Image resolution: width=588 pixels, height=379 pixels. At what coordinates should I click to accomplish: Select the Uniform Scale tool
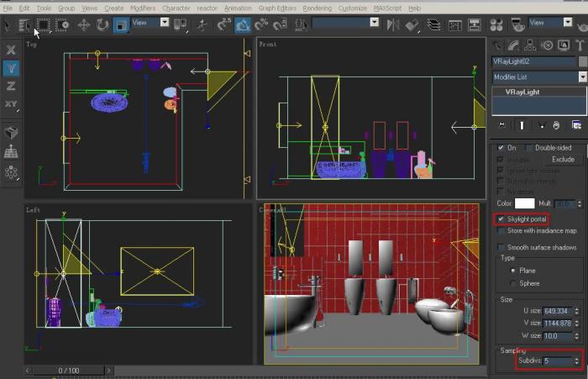(x=121, y=25)
